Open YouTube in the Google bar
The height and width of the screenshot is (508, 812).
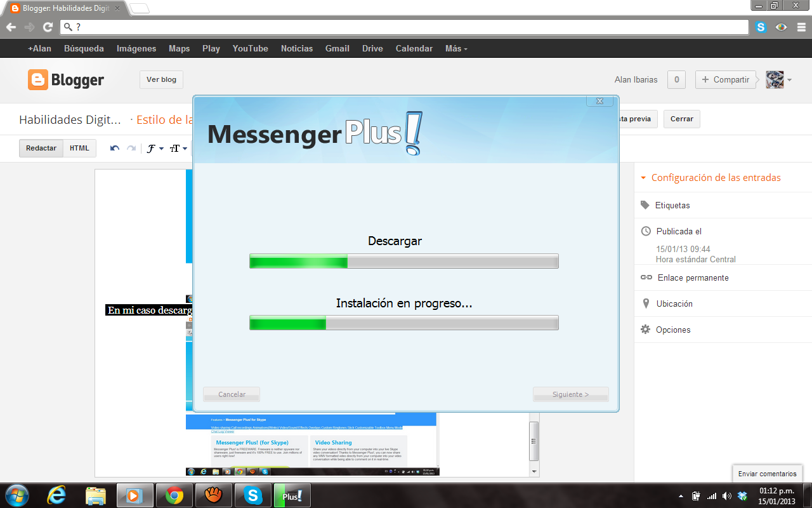tap(250, 48)
